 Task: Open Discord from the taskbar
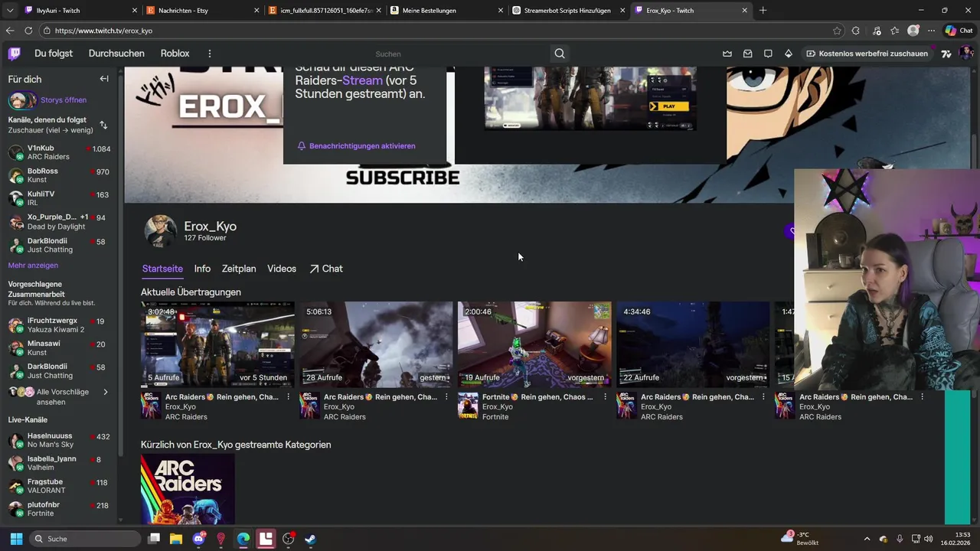point(199,539)
